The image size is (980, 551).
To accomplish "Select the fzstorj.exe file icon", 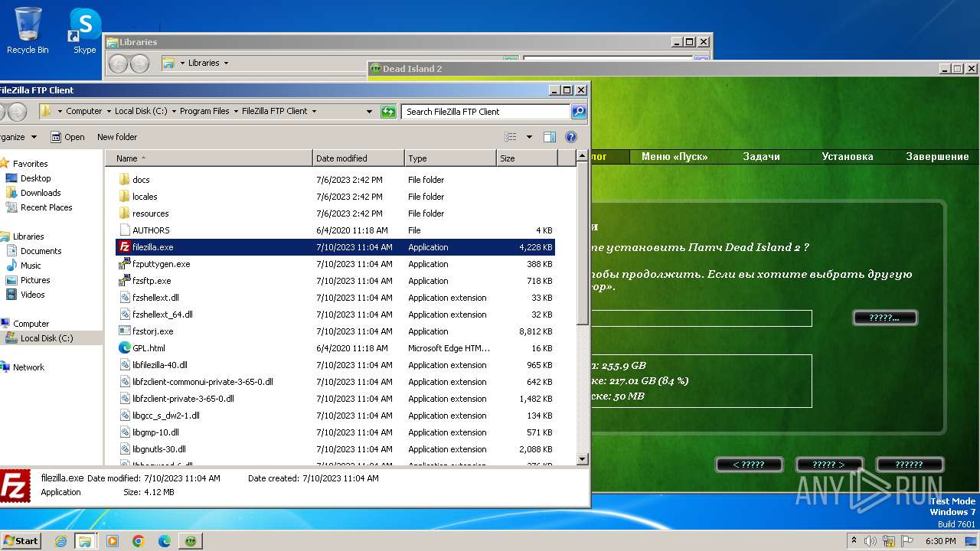I will 125,331.
